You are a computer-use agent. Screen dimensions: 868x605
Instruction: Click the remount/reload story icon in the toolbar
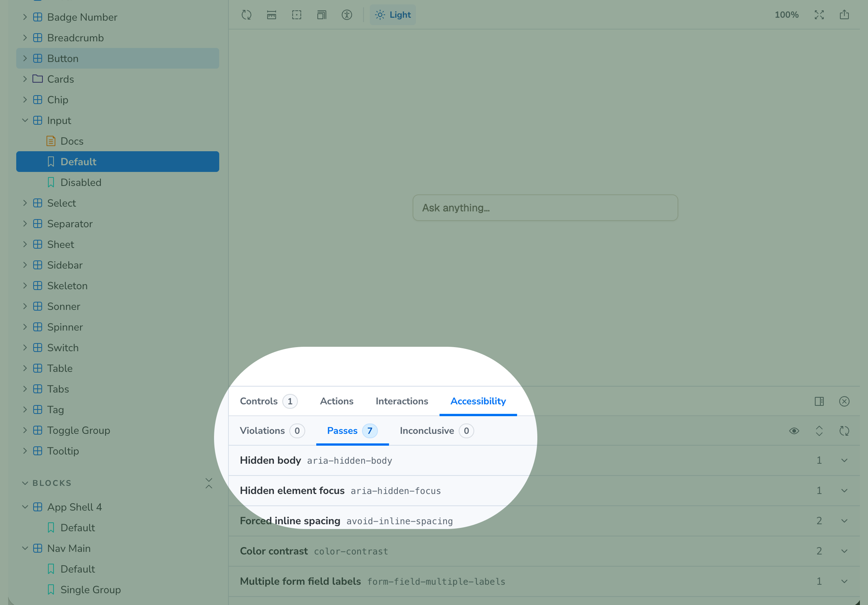click(247, 15)
